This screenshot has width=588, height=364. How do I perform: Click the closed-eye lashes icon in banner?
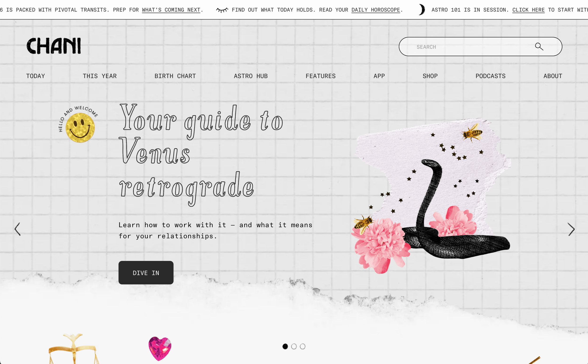[x=222, y=10]
